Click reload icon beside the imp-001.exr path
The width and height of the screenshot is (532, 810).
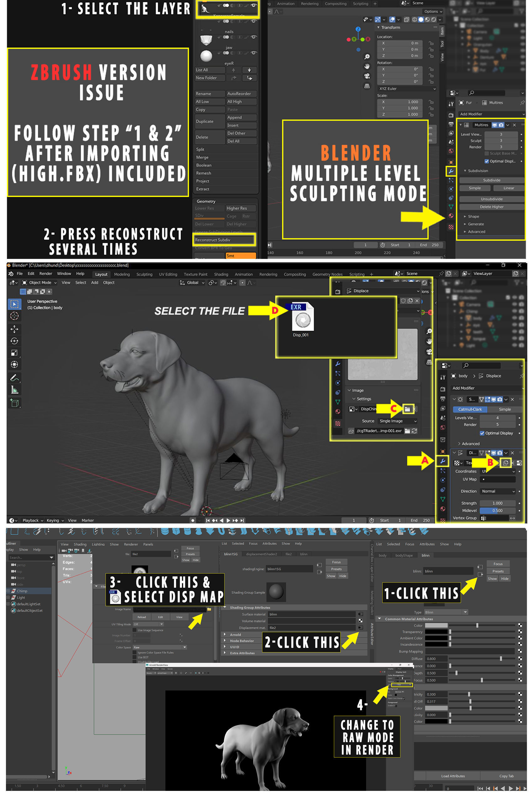tap(414, 430)
